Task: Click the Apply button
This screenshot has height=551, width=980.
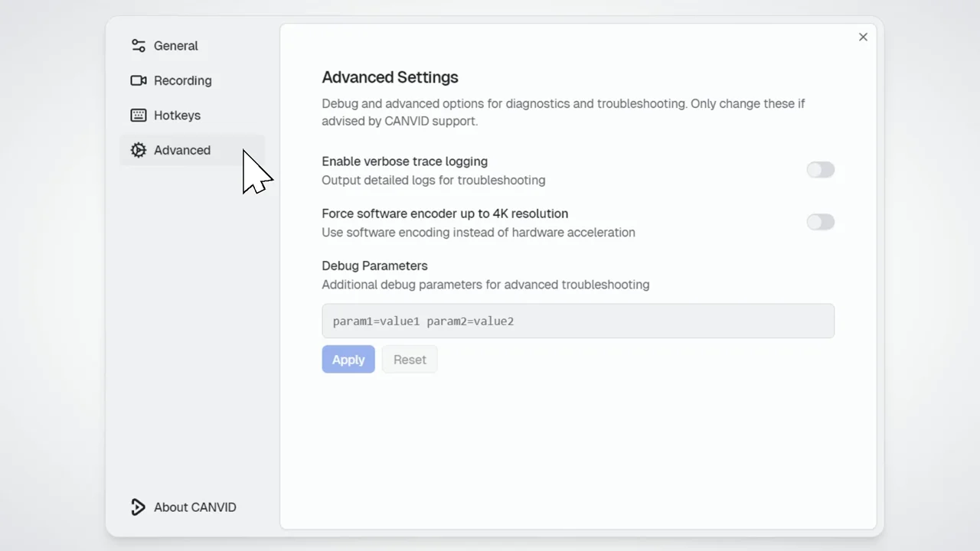Action: (x=348, y=359)
